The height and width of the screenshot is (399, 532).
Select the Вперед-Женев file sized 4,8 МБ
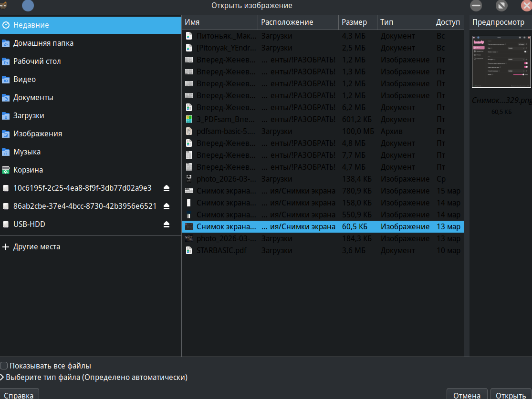323,143
